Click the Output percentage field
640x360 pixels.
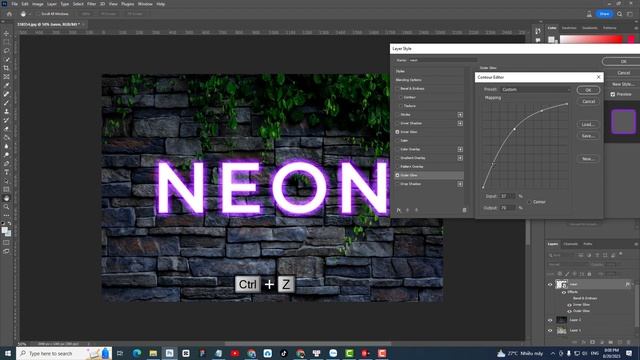(507, 208)
